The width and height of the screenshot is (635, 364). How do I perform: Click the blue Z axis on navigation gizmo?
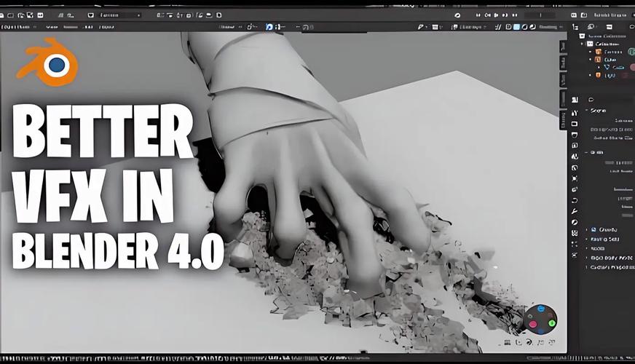pos(541,309)
